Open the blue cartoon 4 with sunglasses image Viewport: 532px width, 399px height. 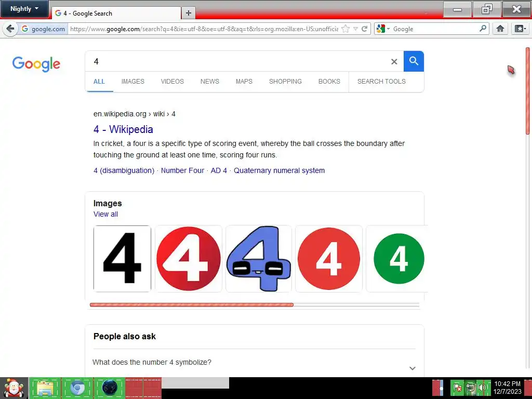click(x=259, y=259)
